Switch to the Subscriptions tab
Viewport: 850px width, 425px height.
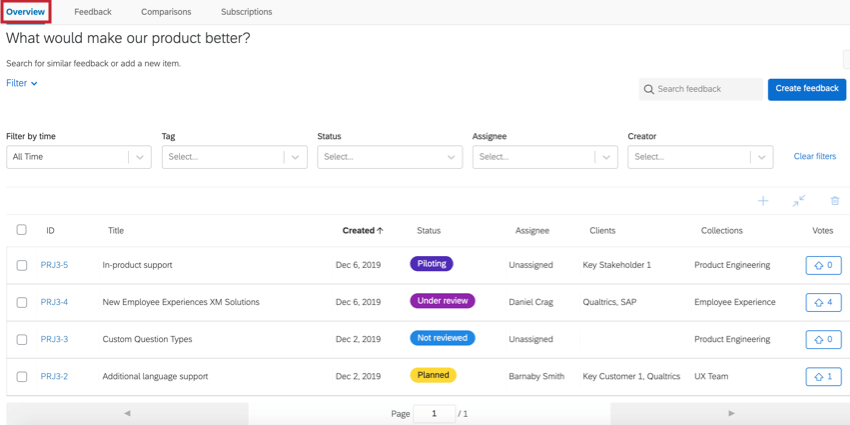pos(247,11)
